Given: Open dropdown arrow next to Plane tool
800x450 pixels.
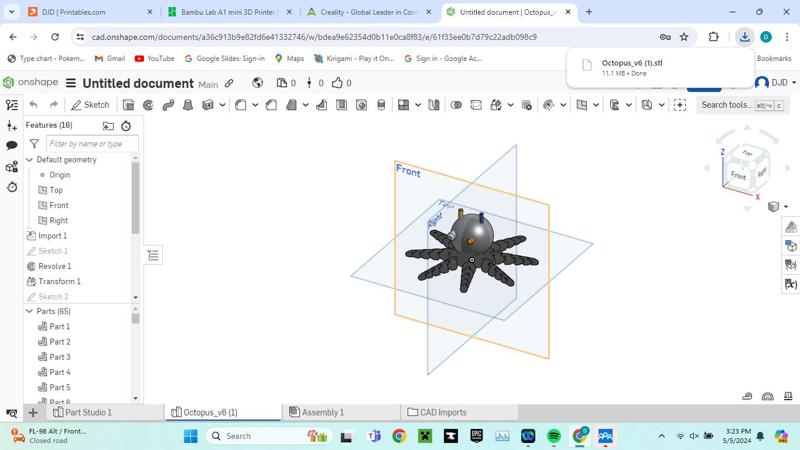Looking at the screenshot, I should tap(596, 105).
